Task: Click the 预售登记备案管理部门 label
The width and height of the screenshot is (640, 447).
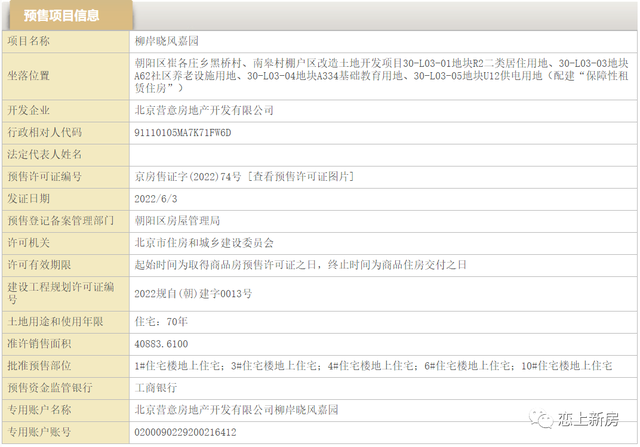Action: click(60, 220)
